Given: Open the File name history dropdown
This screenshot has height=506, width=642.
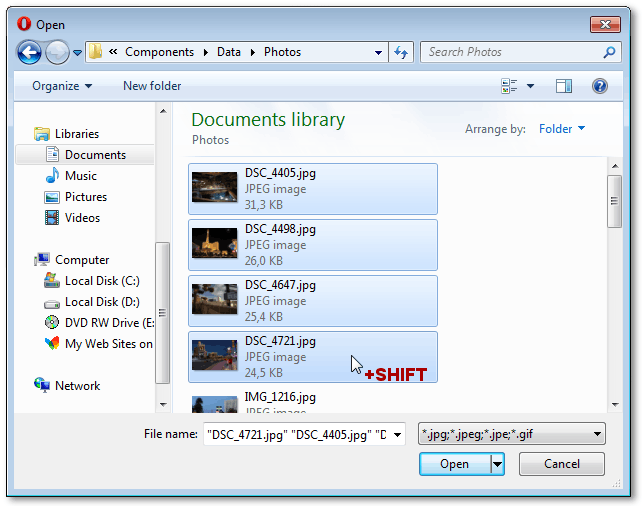Looking at the screenshot, I should tap(398, 434).
